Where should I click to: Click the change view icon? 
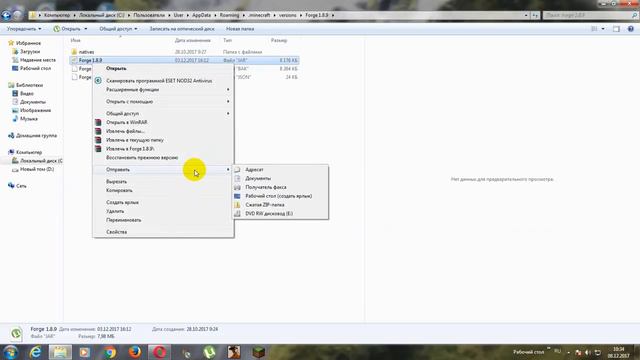pos(594,29)
